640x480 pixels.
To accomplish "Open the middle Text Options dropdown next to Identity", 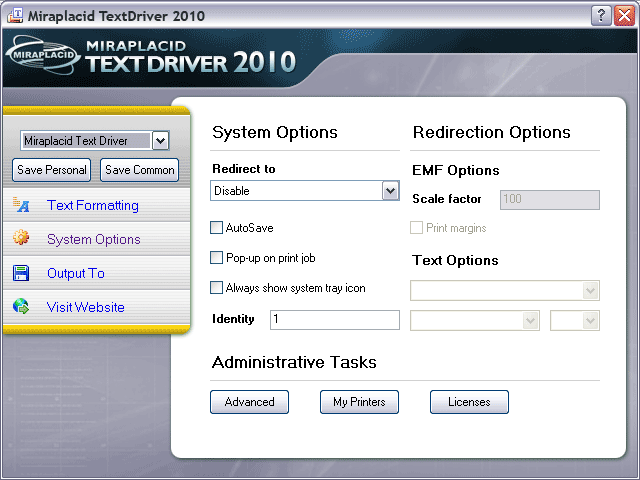I will pos(475,320).
